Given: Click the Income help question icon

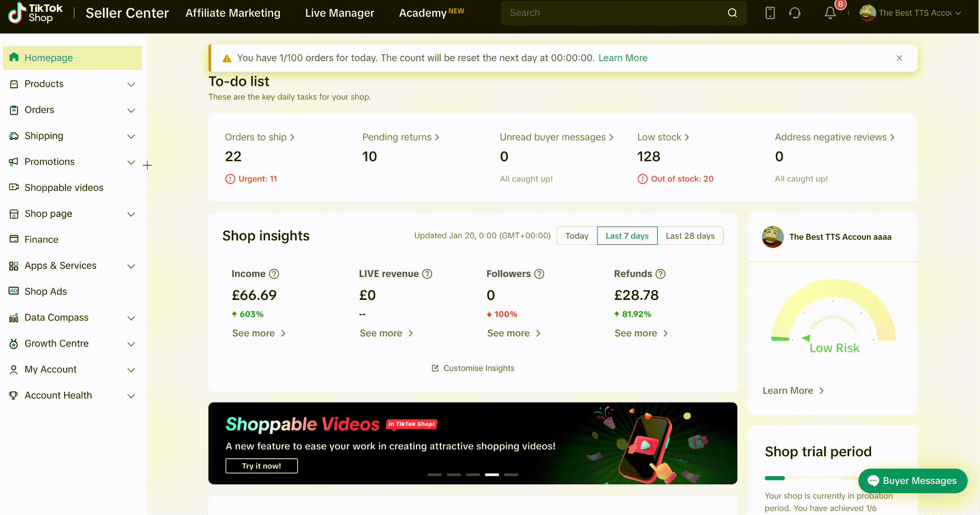Looking at the screenshot, I should (x=274, y=274).
